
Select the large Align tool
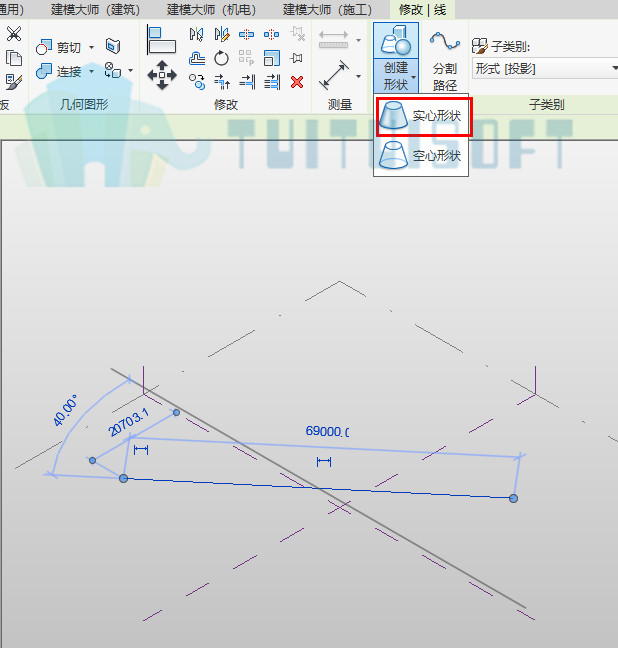(162, 40)
